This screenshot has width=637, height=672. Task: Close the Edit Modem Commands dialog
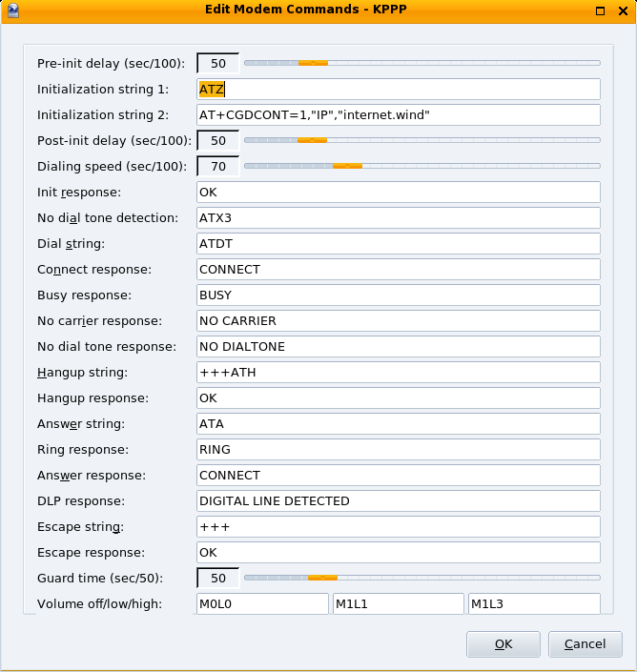(x=623, y=11)
